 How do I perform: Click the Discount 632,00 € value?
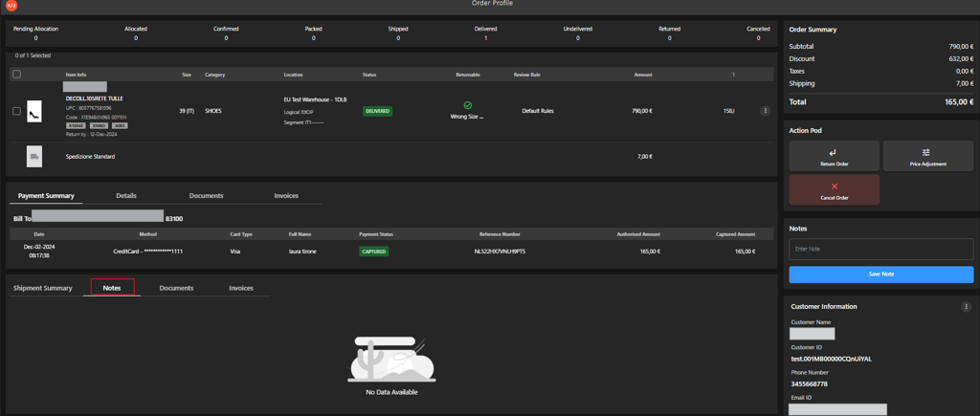pyautogui.click(x=961, y=58)
